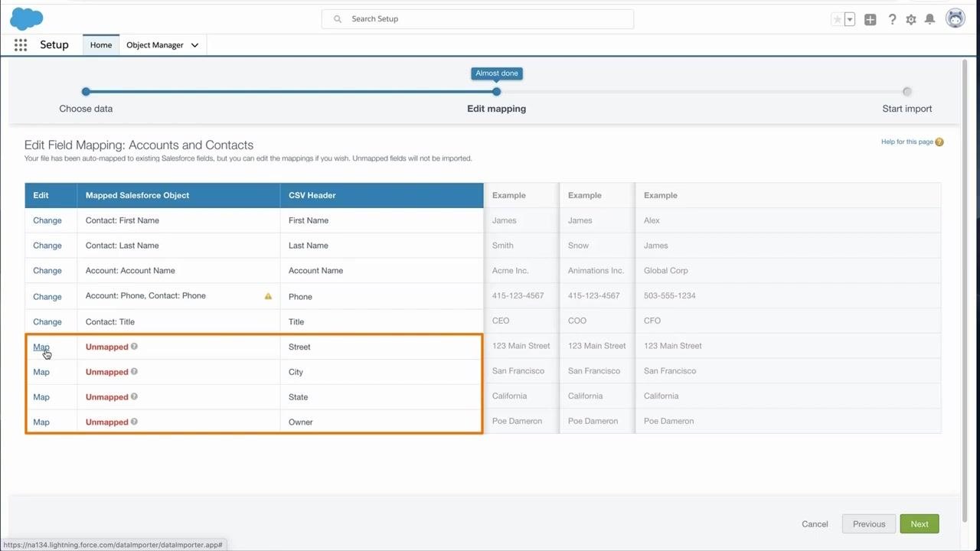This screenshot has width=980, height=551.
Task: Click the Previous button
Action: pyautogui.click(x=869, y=524)
